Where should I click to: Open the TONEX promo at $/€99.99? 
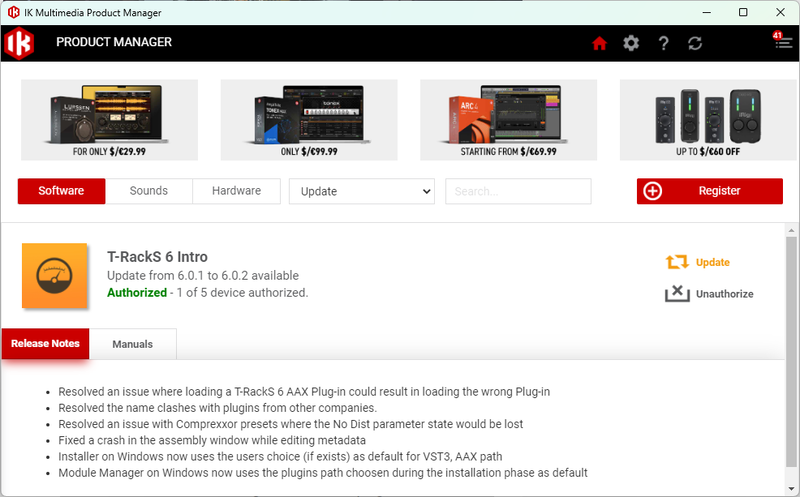click(x=309, y=120)
